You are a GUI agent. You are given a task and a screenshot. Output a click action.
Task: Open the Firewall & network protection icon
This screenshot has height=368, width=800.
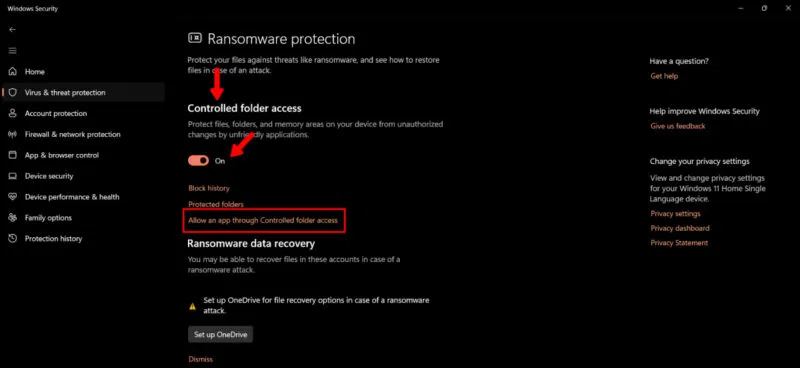pos(13,134)
